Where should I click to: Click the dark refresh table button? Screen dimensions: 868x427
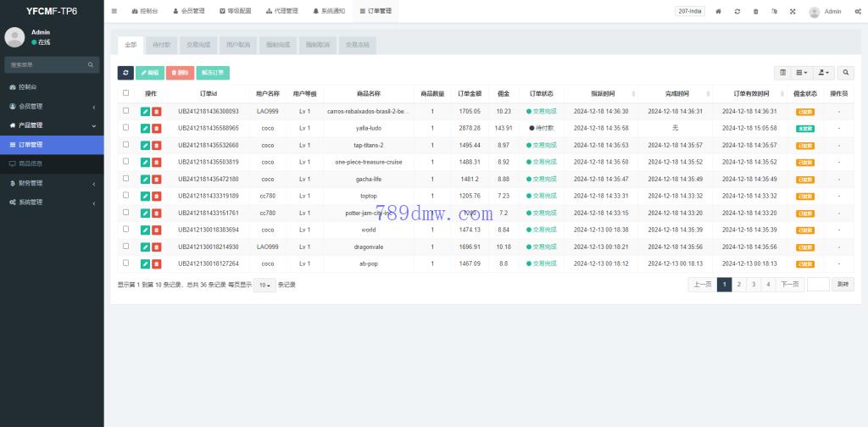point(125,74)
